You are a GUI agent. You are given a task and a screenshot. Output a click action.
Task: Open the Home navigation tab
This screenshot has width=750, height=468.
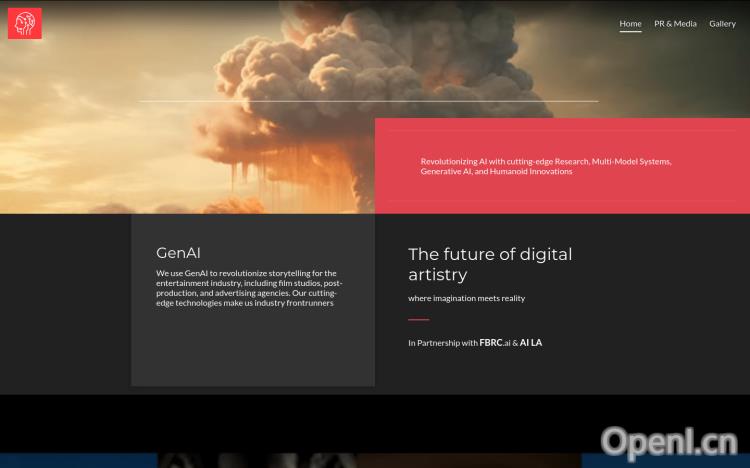pos(630,24)
